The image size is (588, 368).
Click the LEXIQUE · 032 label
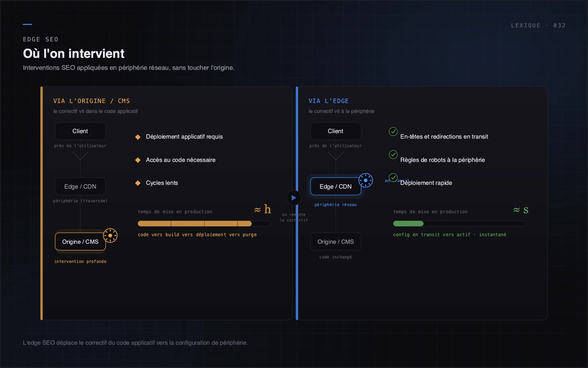pos(538,25)
